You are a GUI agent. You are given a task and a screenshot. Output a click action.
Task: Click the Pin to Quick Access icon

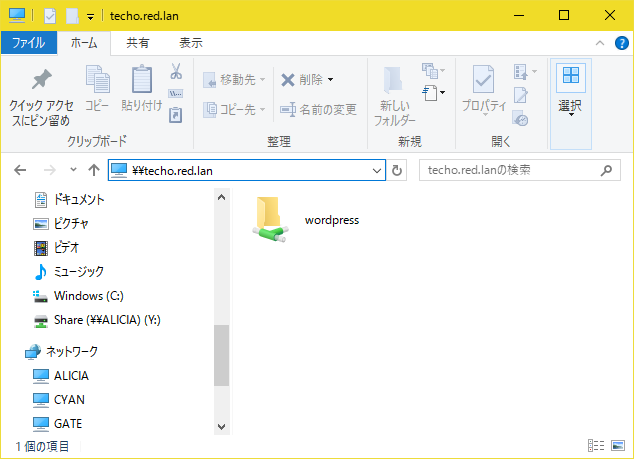tap(41, 79)
